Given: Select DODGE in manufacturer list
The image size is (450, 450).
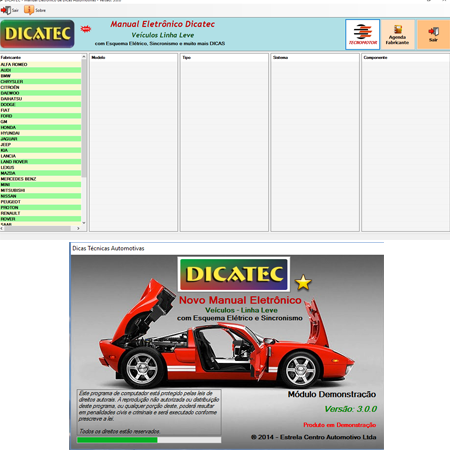Looking at the screenshot, I should (40, 104).
